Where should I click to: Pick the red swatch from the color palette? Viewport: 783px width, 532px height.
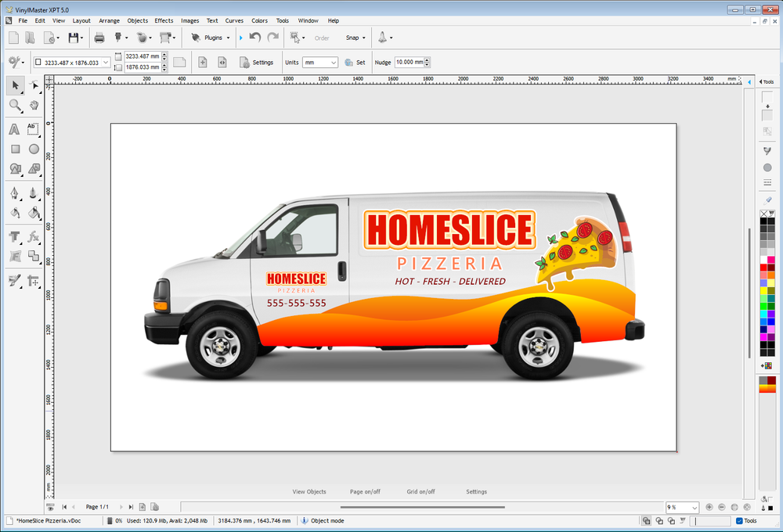(763, 268)
